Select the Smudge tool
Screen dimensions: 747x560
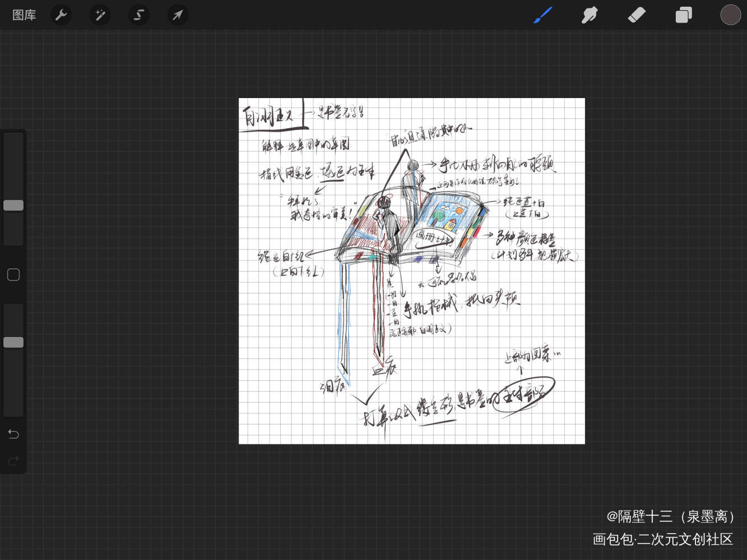coord(590,15)
